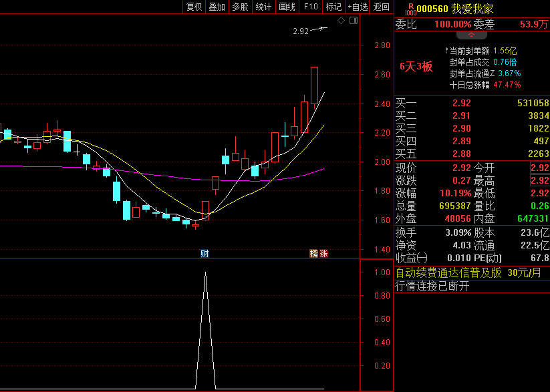Click 买一 volume 531058
This screenshot has width=550, height=392.
(533, 103)
